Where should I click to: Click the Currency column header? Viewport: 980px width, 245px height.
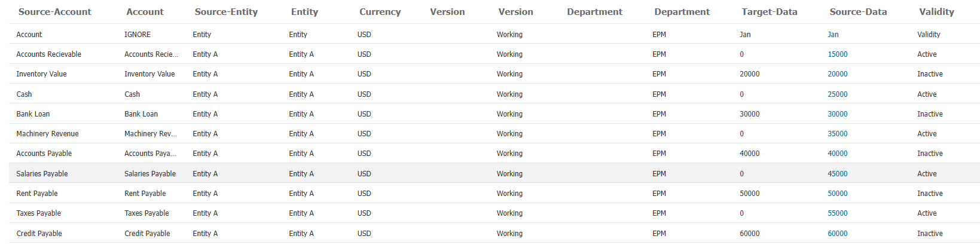[x=380, y=12]
